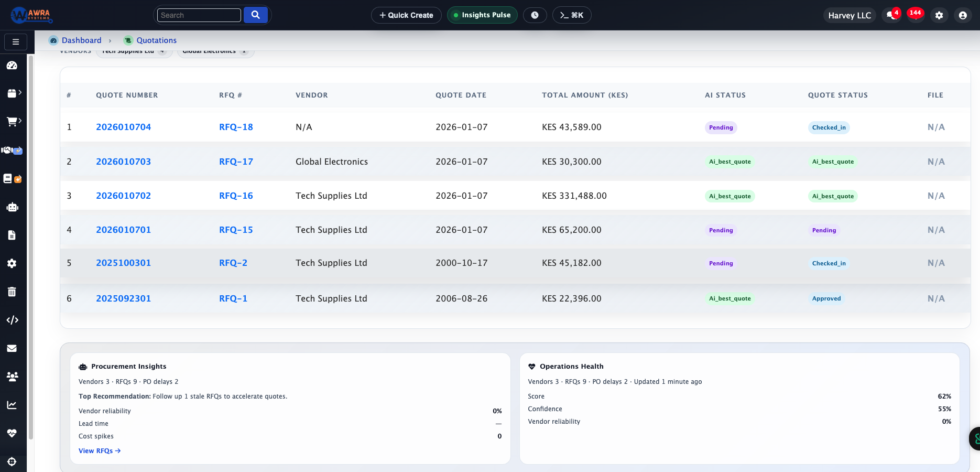Click the Quick Create button
This screenshot has height=472, width=980.
click(x=406, y=15)
